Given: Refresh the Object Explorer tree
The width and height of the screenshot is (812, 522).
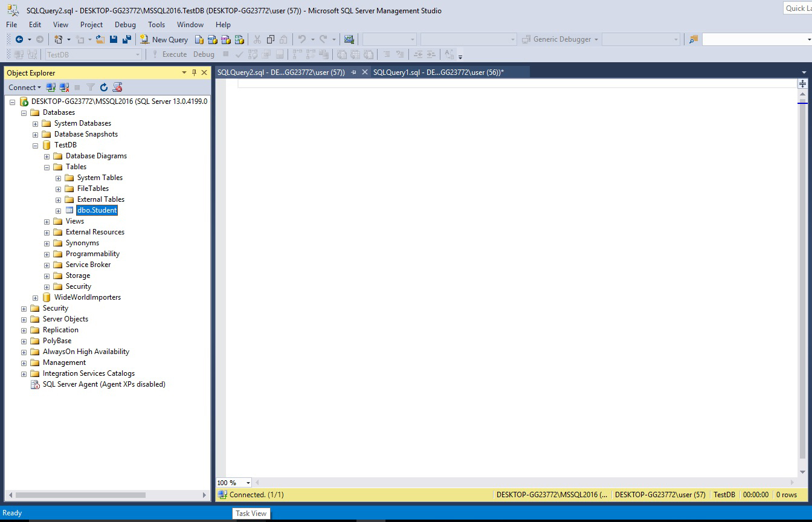Looking at the screenshot, I should (104, 87).
